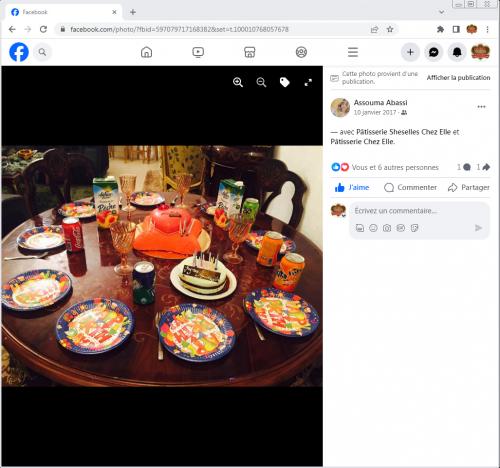Toggle the J'aime like button
The width and height of the screenshot is (500, 468).
(352, 188)
